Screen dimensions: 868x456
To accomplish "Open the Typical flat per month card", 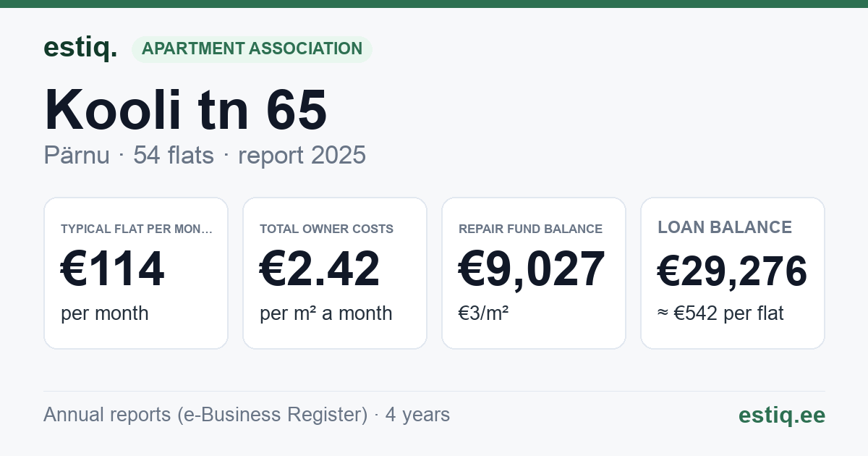I will (x=136, y=273).
